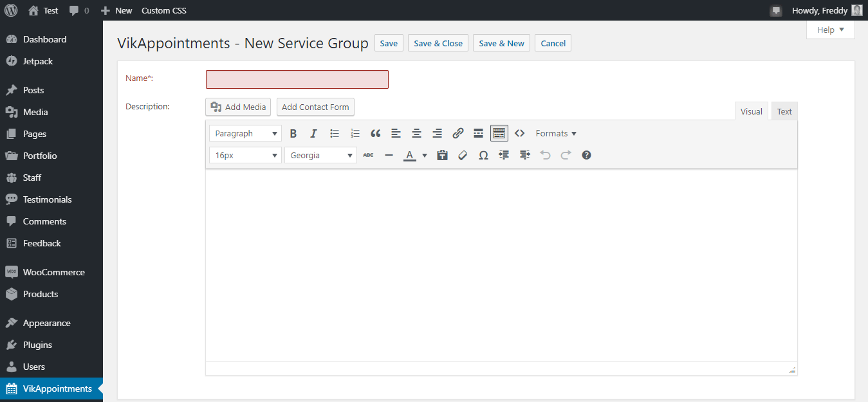Focus the Name input field
868x402 pixels.
pyautogui.click(x=297, y=79)
